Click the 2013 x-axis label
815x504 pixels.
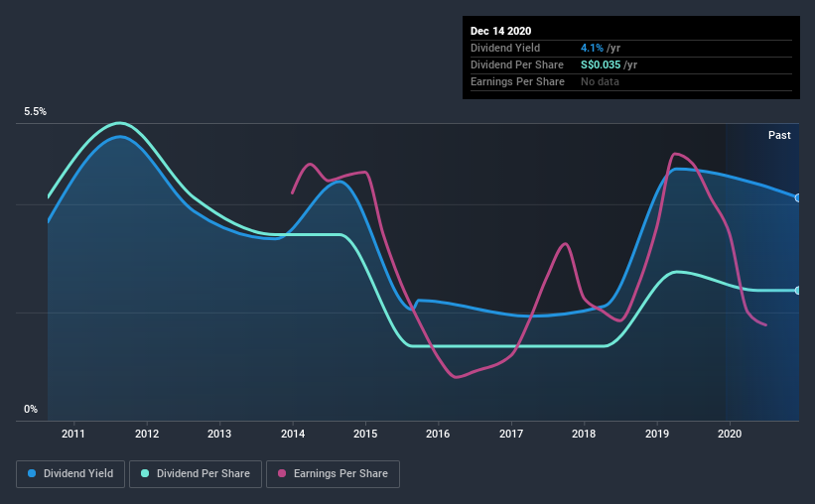(219, 434)
